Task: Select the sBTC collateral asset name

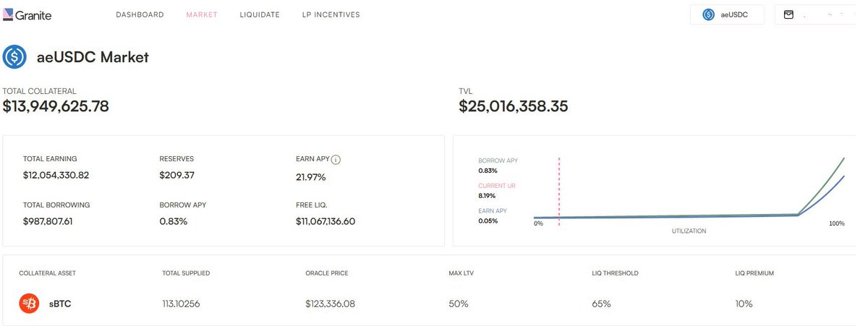Action: (x=59, y=304)
